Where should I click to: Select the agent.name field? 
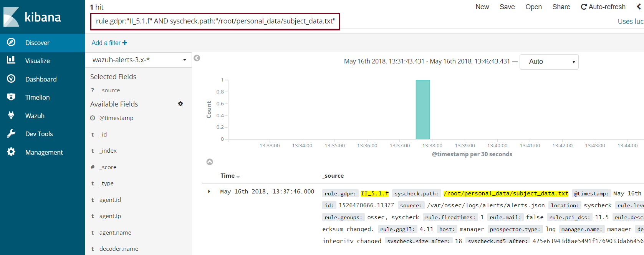[x=115, y=233]
